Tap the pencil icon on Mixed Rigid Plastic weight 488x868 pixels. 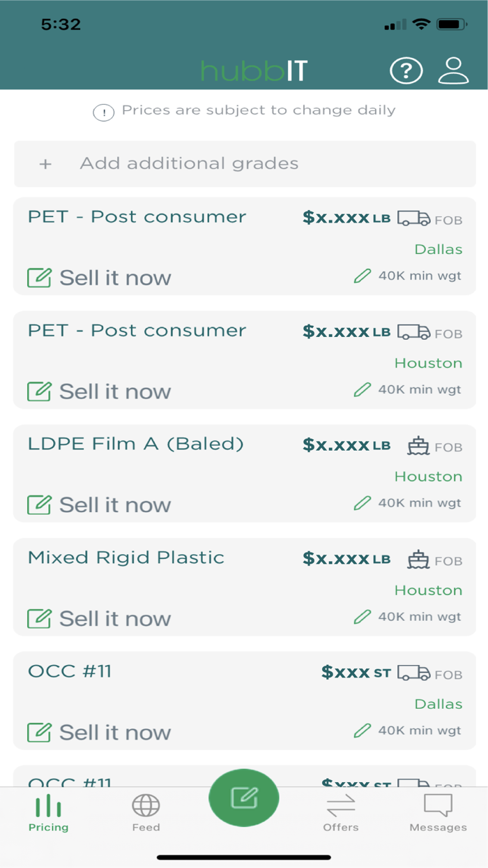point(363,617)
